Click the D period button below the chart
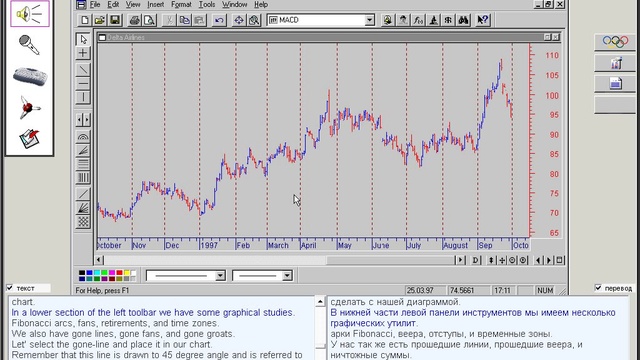 click(476, 260)
